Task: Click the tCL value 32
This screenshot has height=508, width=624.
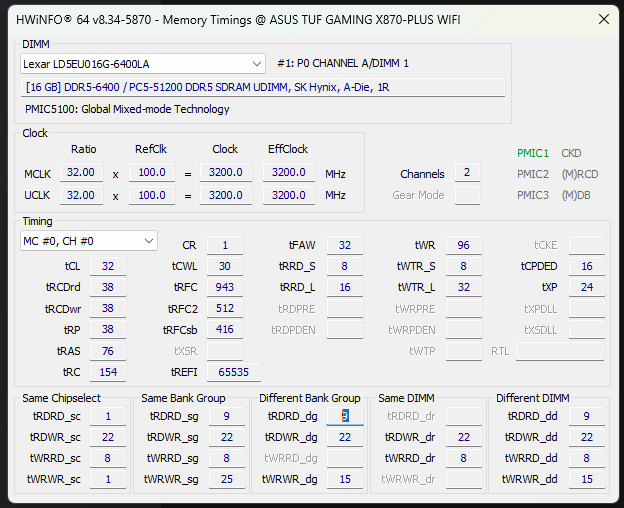Action: click(x=108, y=266)
